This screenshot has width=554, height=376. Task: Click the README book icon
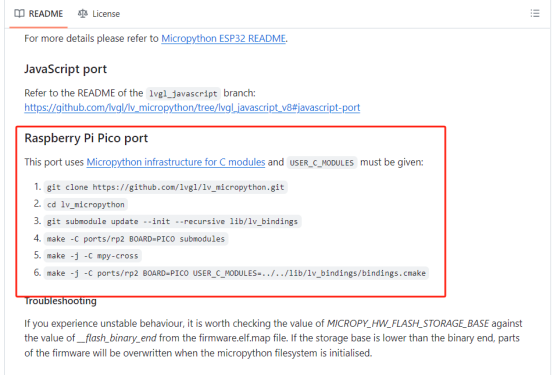pyautogui.click(x=19, y=14)
